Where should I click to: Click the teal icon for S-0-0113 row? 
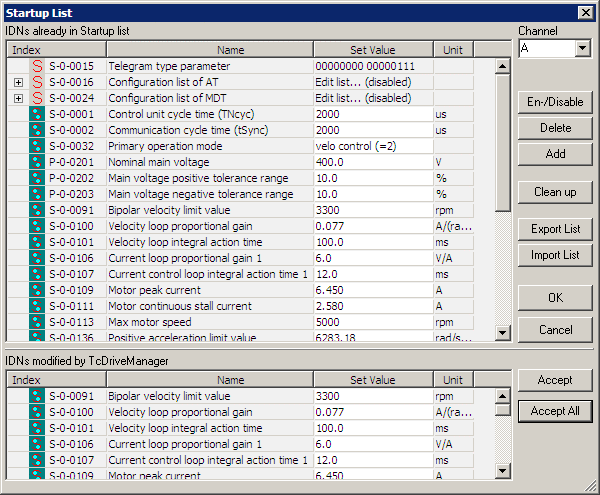pos(37,322)
